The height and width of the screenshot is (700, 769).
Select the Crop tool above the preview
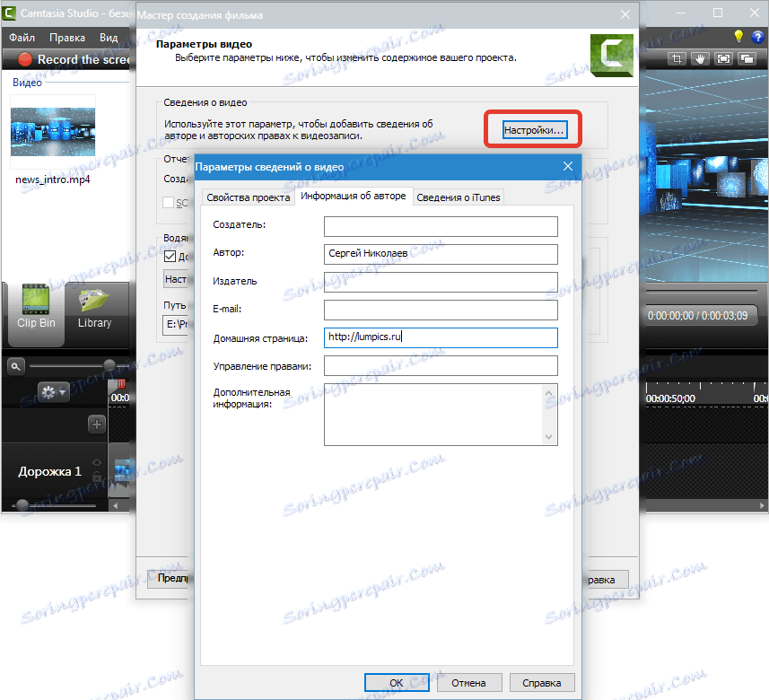677,58
